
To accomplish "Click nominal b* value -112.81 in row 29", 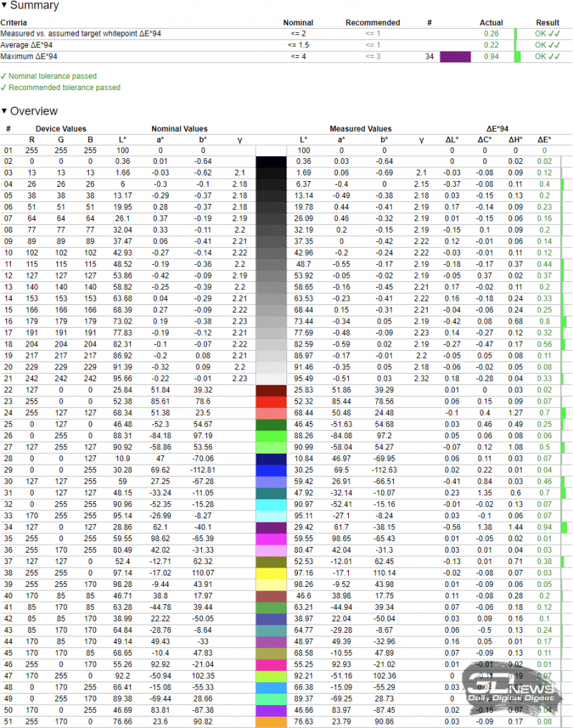I will [x=203, y=470].
